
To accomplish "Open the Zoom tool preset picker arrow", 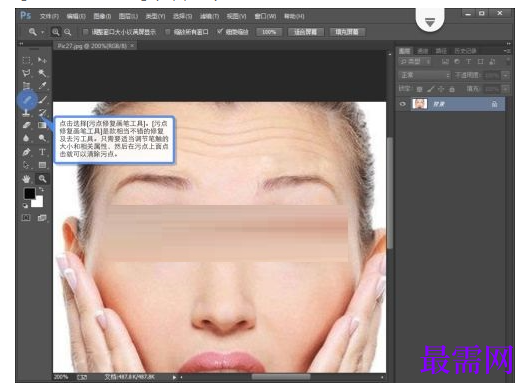I will click(x=42, y=32).
